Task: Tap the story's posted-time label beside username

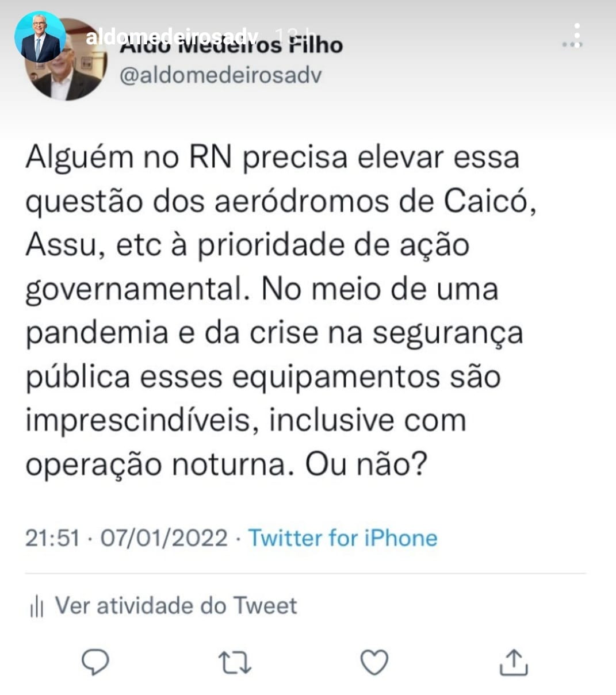Action: pos(292,33)
